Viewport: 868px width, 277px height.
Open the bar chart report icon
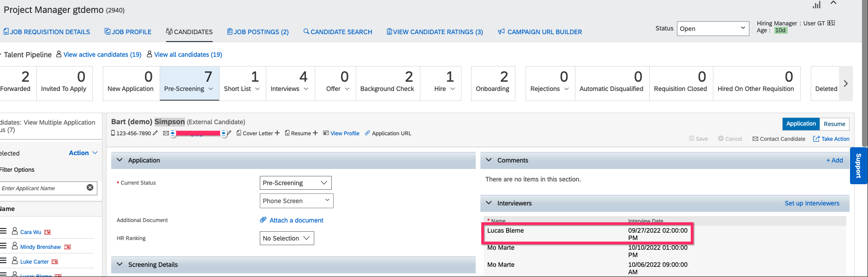[x=817, y=5]
